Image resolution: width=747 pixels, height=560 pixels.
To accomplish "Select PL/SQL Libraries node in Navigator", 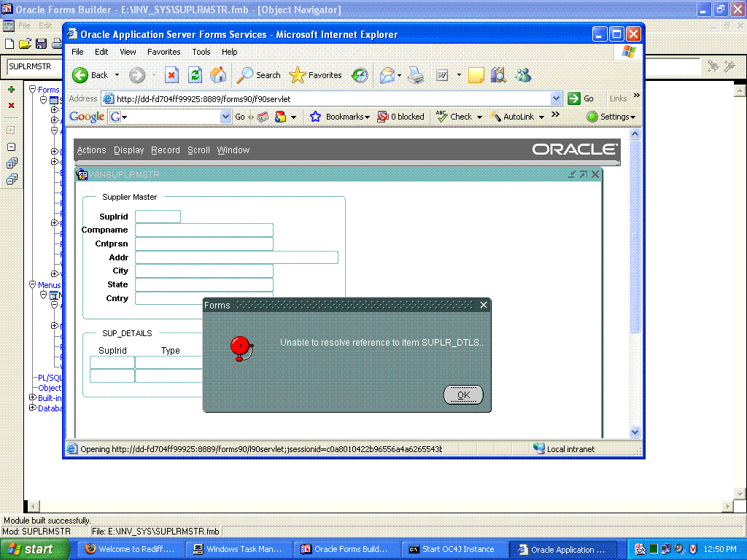I will point(50,378).
